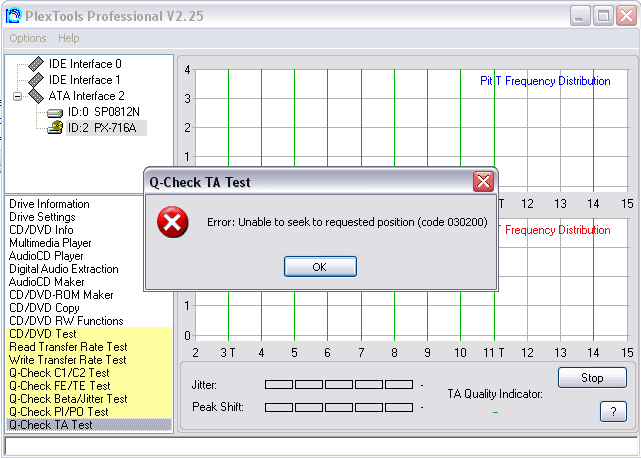Select Q-Check C1/C2 Test
This screenshot has height=458, width=641.
[x=89, y=373]
